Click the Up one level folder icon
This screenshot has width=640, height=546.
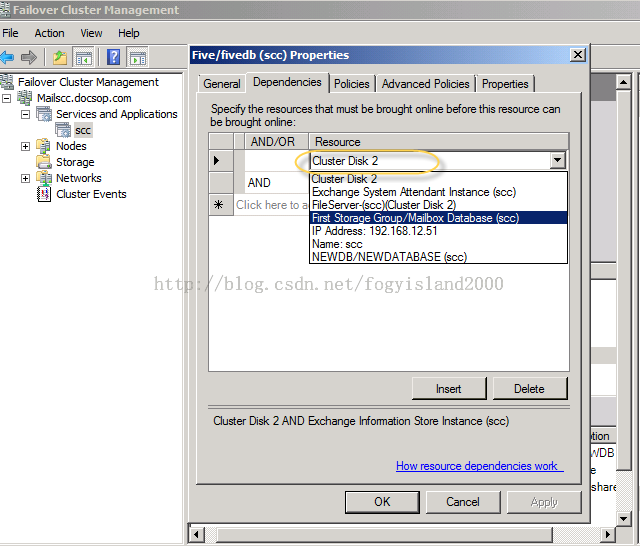[x=60, y=57]
